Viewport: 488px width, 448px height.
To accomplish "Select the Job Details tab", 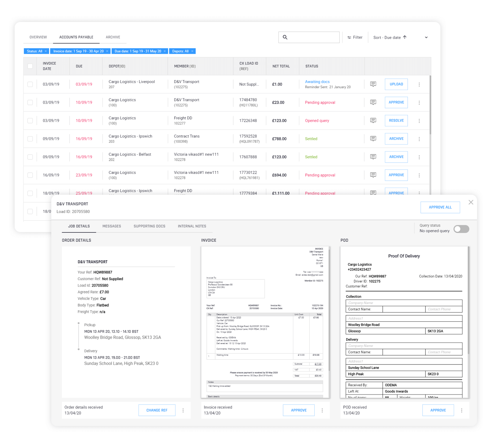I will (x=79, y=226).
